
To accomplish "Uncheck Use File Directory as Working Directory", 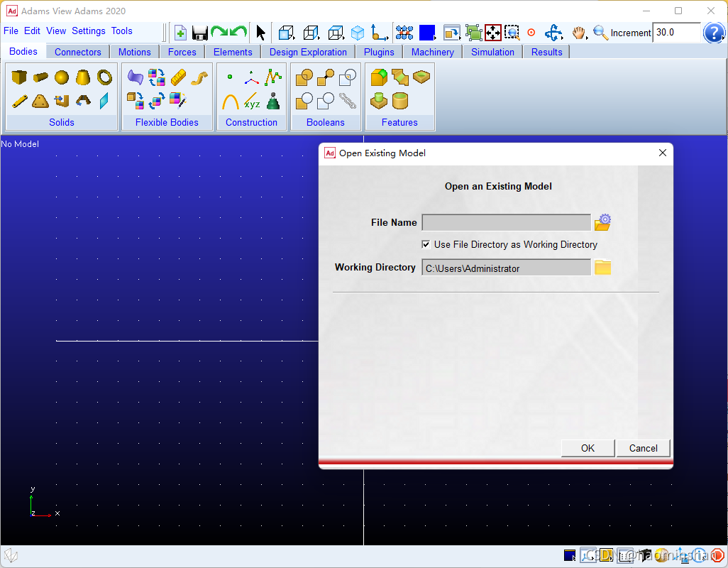I will pyautogui.click(x=426, y=244).
